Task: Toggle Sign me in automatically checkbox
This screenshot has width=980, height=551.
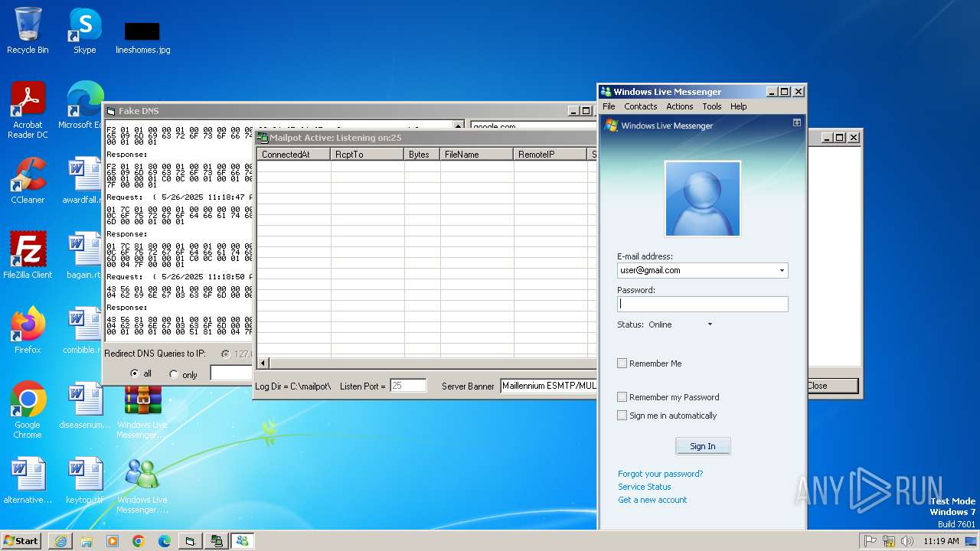Action: click(622, 416)
